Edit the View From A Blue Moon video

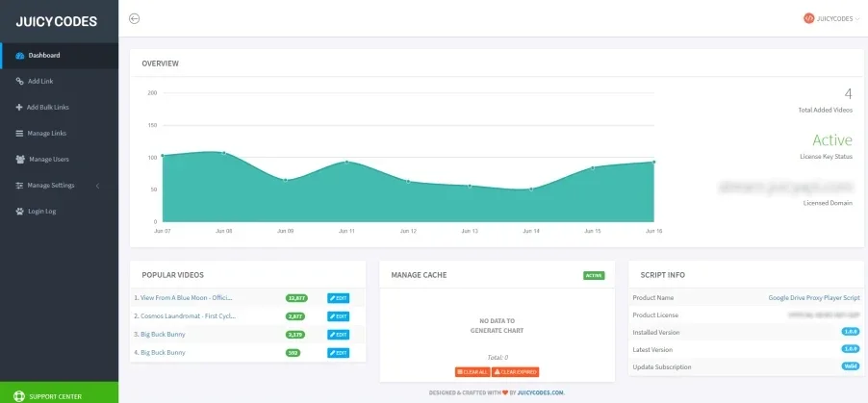338,298
